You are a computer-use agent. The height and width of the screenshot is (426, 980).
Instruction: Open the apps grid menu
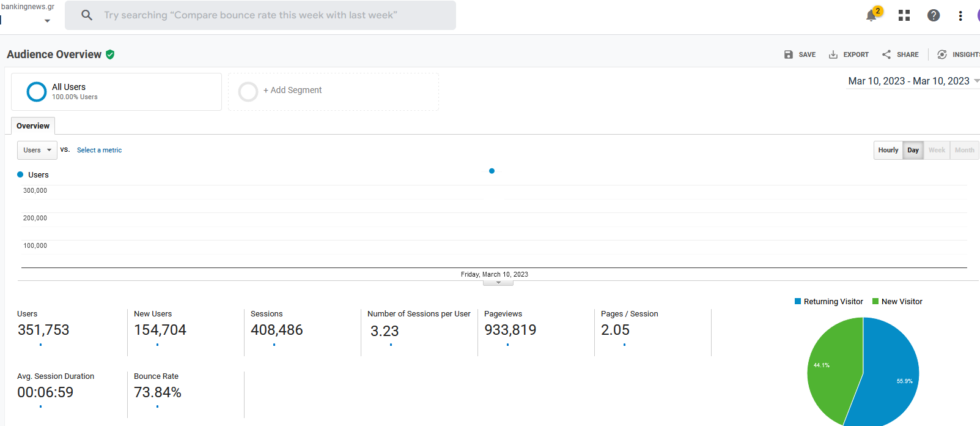point(904,15)
